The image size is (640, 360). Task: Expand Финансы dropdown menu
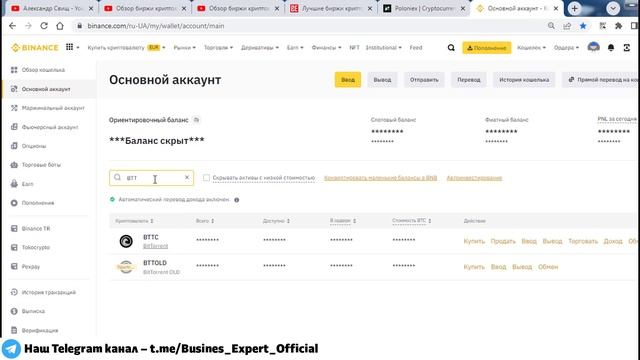[x=327, y=48]
